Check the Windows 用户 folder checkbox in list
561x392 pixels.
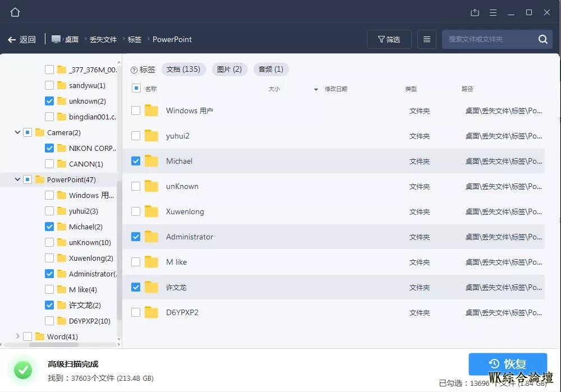136,110
